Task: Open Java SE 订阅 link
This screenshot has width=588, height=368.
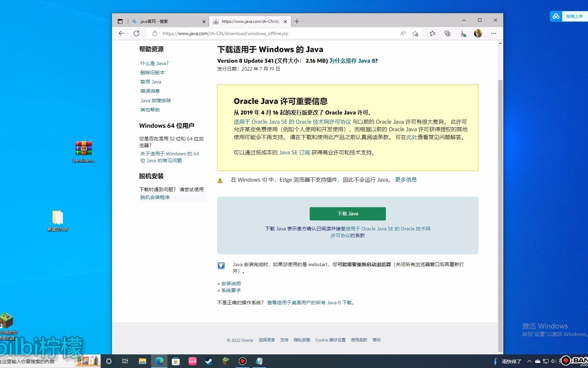Action: (294, 152)
